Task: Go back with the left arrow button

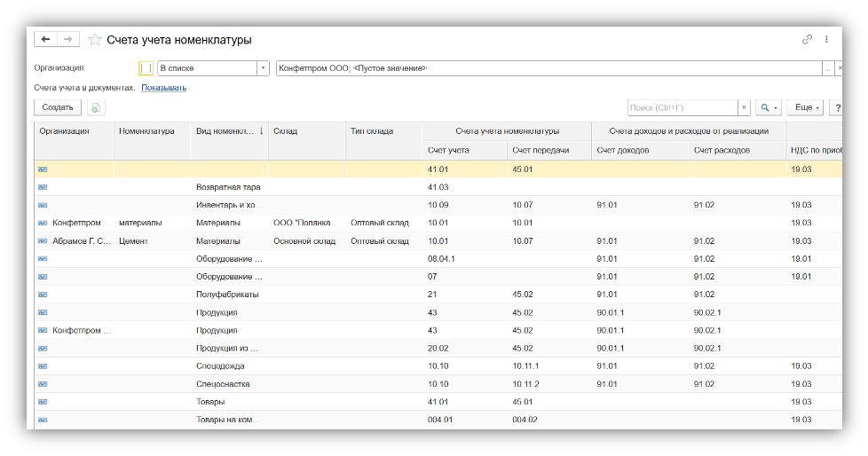Action: tap(45, 40)
